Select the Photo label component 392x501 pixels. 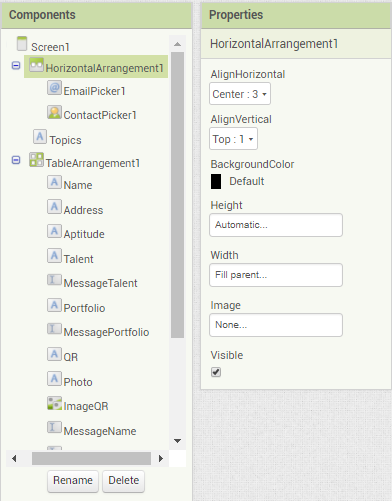click(x=78, y=382)
